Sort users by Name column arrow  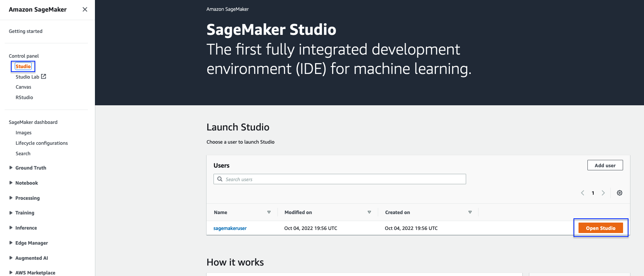tap(269, 212)
